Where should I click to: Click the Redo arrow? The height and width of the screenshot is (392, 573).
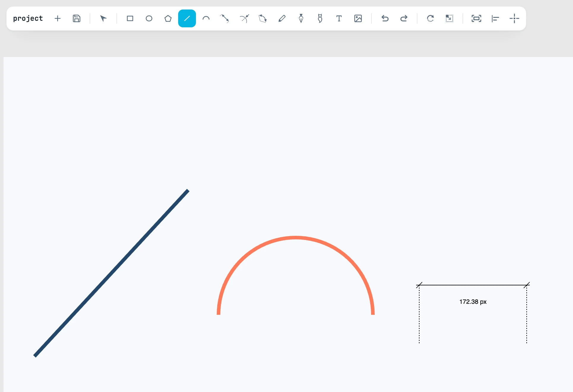[x=404, y=18]
